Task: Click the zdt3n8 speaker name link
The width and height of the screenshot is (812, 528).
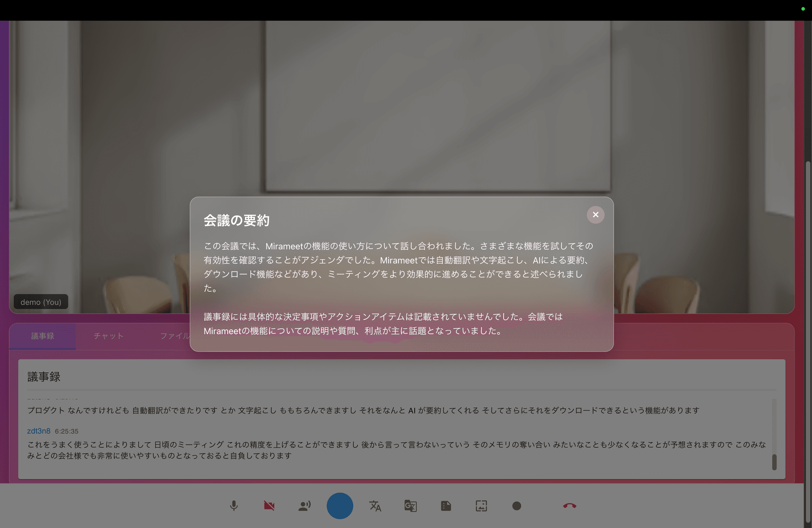Action: [x=38, y=431]
